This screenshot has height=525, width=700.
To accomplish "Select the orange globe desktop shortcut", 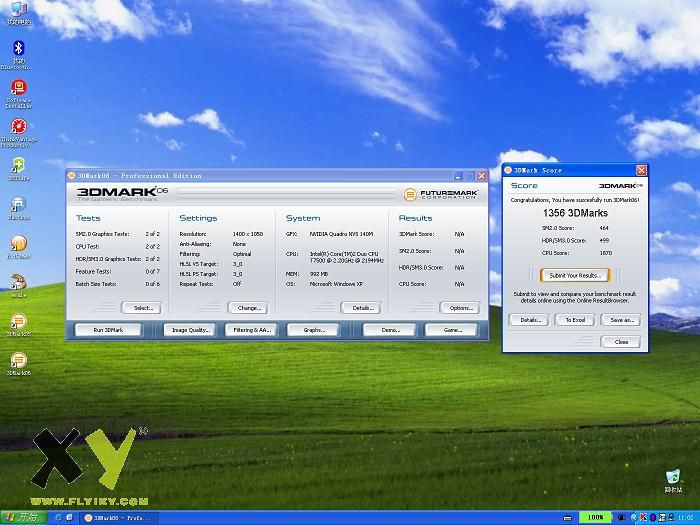I will tap(18, 247).
